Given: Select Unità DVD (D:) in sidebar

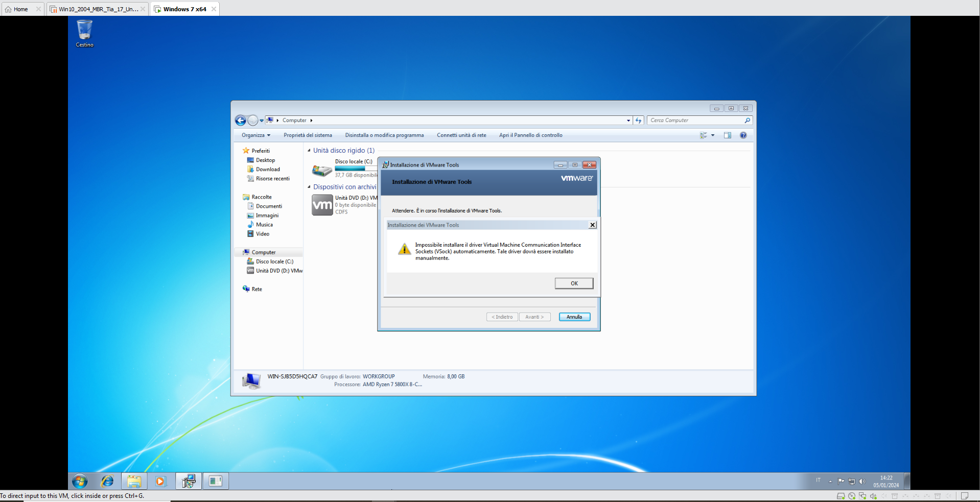Looking at the screenshot, I should (275, 271).
